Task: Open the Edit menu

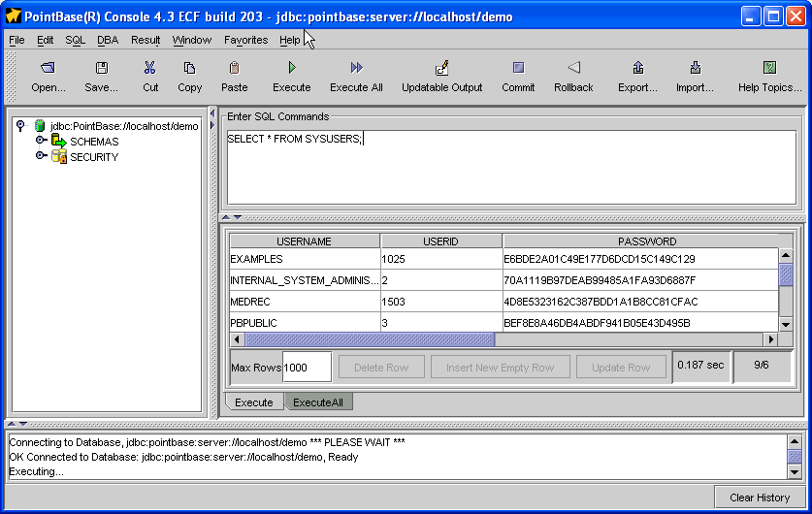Action: pyautogui.click(x=45, y=40)
